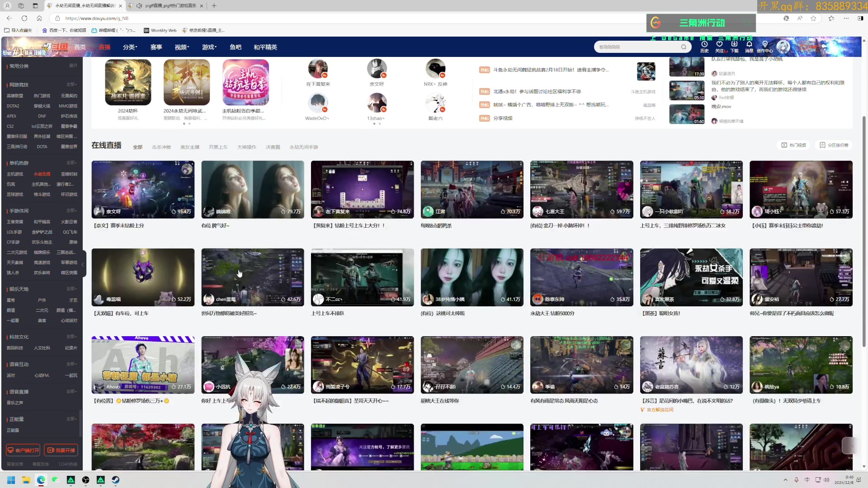
Task: Open Wootility Web bookmark
Action: tap(160, 30)
